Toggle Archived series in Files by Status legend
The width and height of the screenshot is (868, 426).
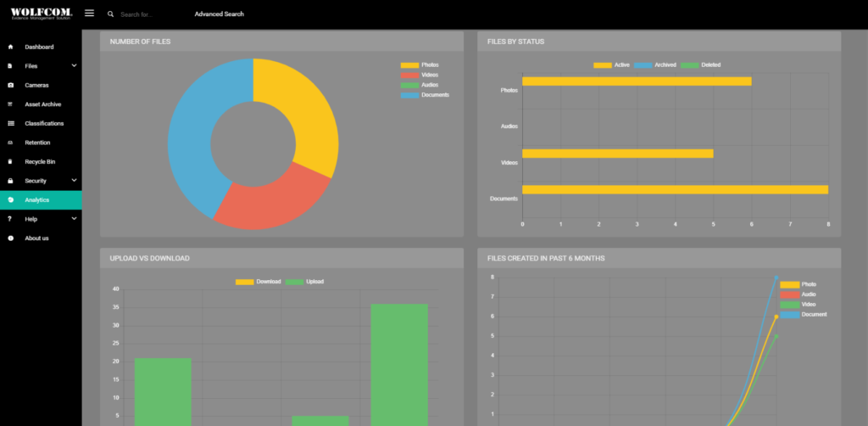(655, 64)
